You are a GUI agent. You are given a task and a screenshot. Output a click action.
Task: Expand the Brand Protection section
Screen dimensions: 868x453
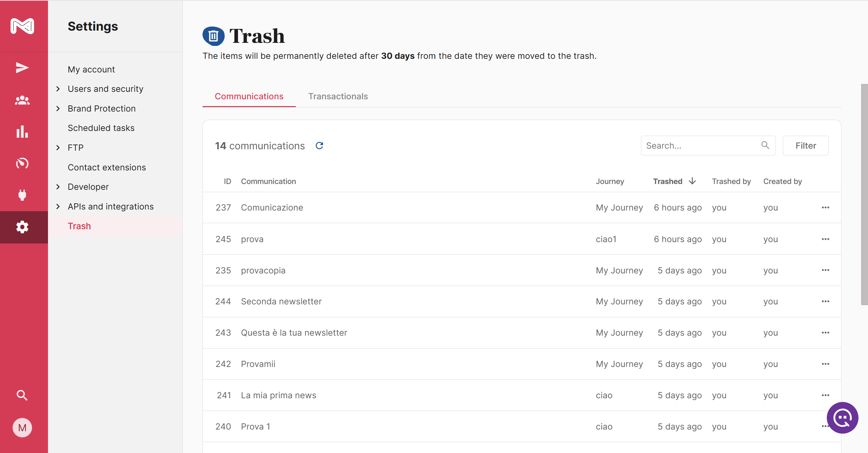[x=58, y=108]
